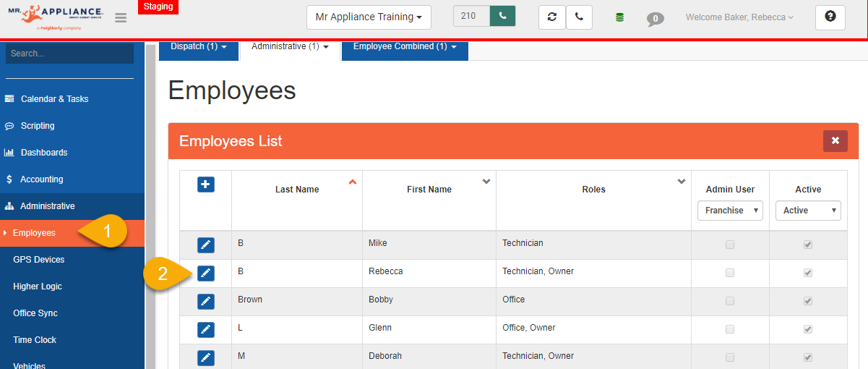Switch to the Dispatch tab
868x369 pixels.
tap(198, 47)
